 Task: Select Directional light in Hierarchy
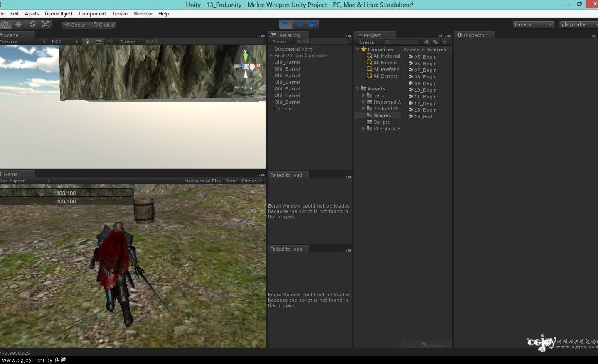tap(293, 49)
